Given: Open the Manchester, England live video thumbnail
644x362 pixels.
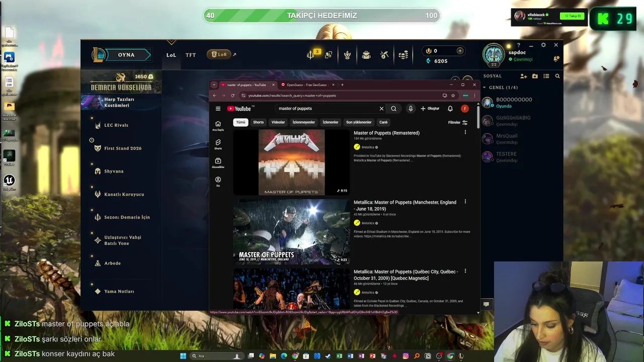Looking at the screenshot, I should [291, 232].
